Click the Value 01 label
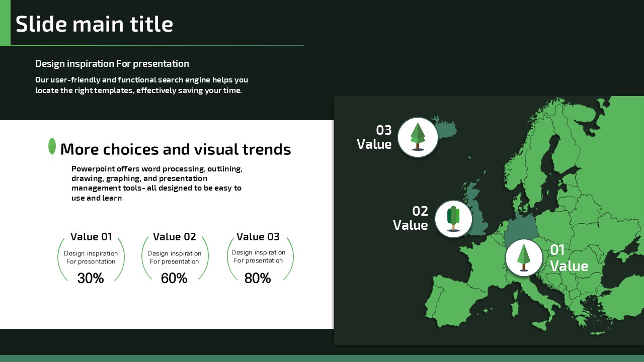The height and width of the screenshot is (362, 644). pyautogui.click(x=91, y=237)
